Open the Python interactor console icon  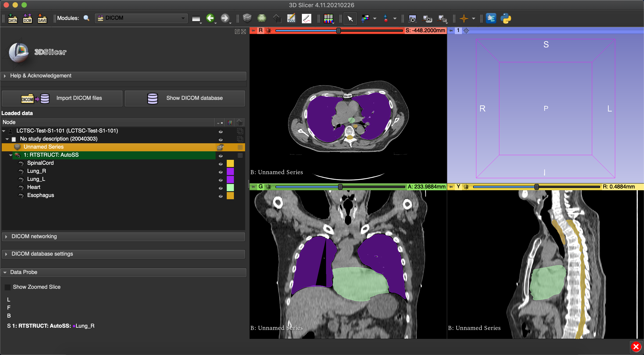(506, 18)
